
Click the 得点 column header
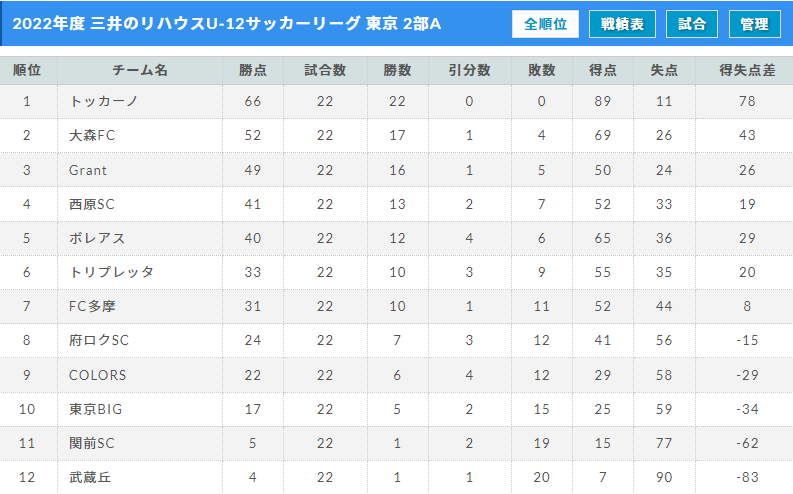click(x=602, y=70)
